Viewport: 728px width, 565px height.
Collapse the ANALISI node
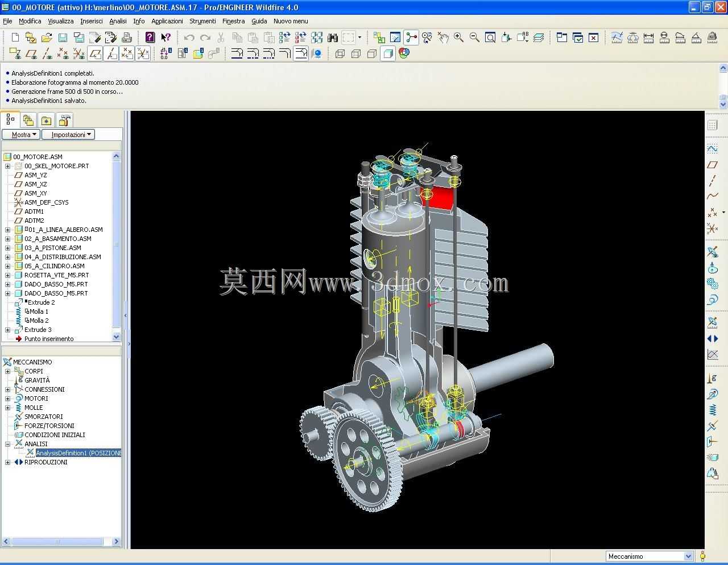coord(7,444)
